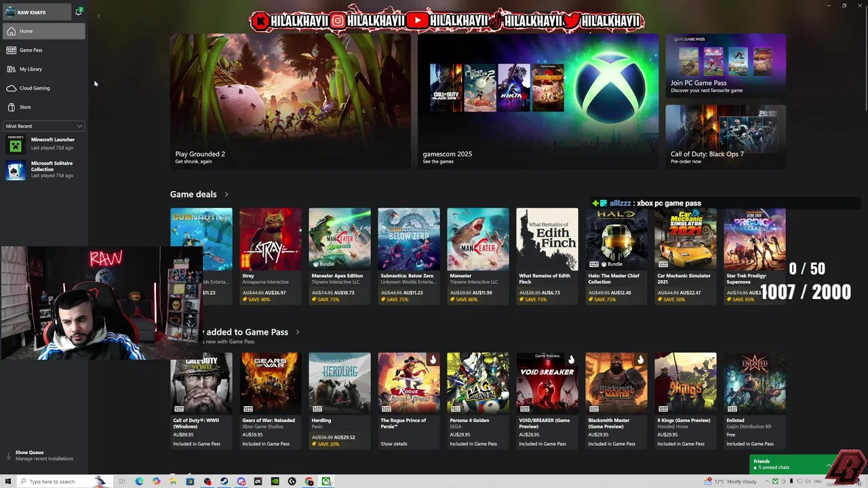Open the notifications bell beside profile name

coord(79,12)
